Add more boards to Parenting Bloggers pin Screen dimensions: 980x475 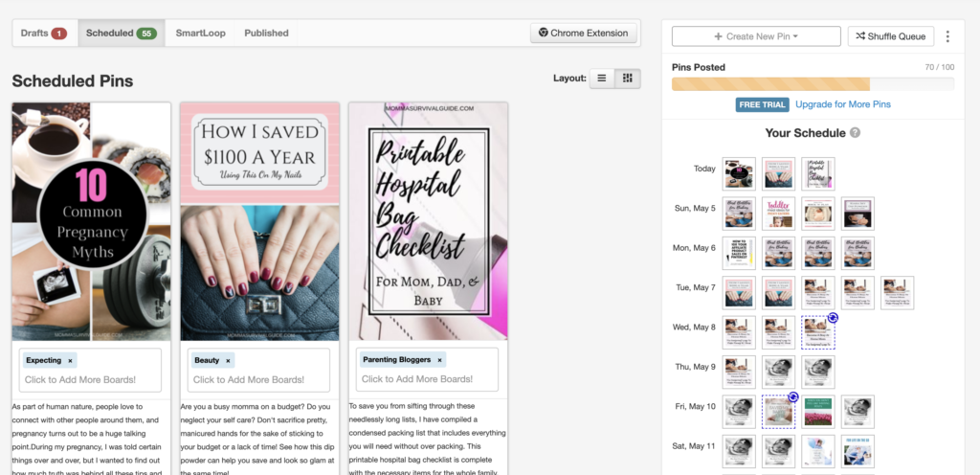pos(417,378)
